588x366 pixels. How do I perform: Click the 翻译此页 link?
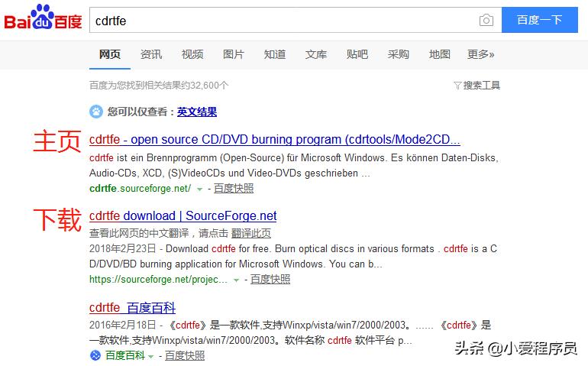click(x=251, y=234)
